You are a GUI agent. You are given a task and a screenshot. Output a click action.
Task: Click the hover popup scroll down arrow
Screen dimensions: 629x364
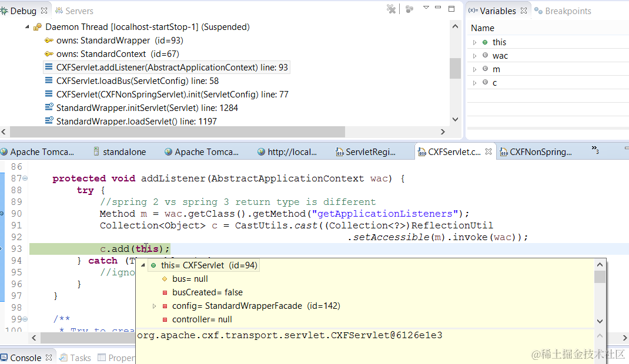600,321
